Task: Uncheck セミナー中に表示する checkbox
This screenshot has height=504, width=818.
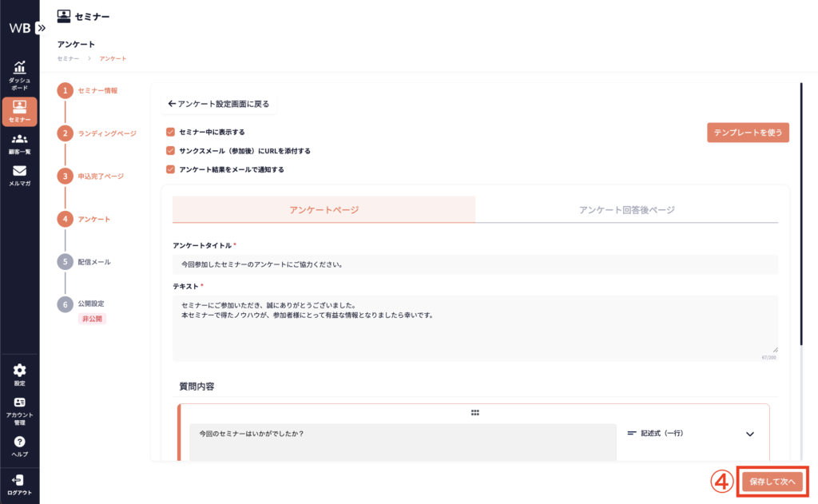Action: coord(170,132)
